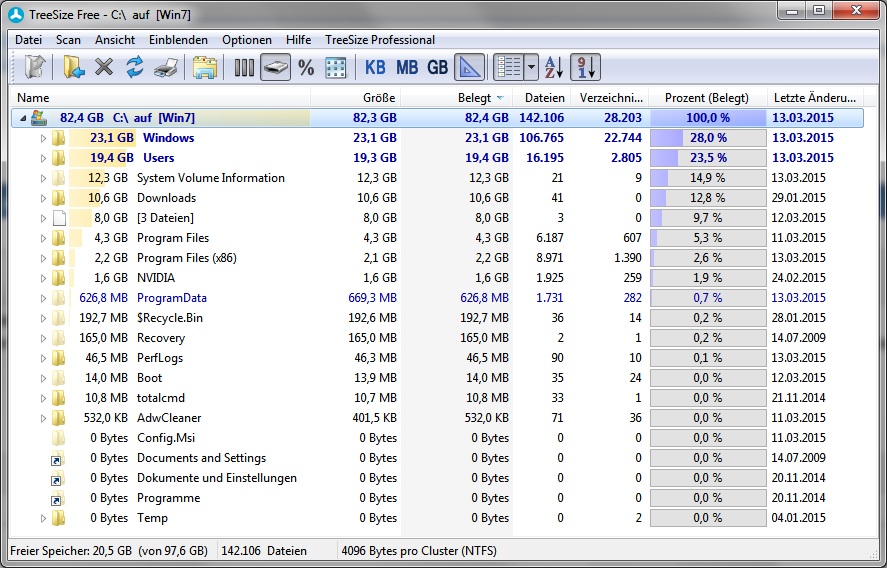Click the Config.Msi folder icon
The height and width of the screenshot is (568, 887).
pos(58,438)
